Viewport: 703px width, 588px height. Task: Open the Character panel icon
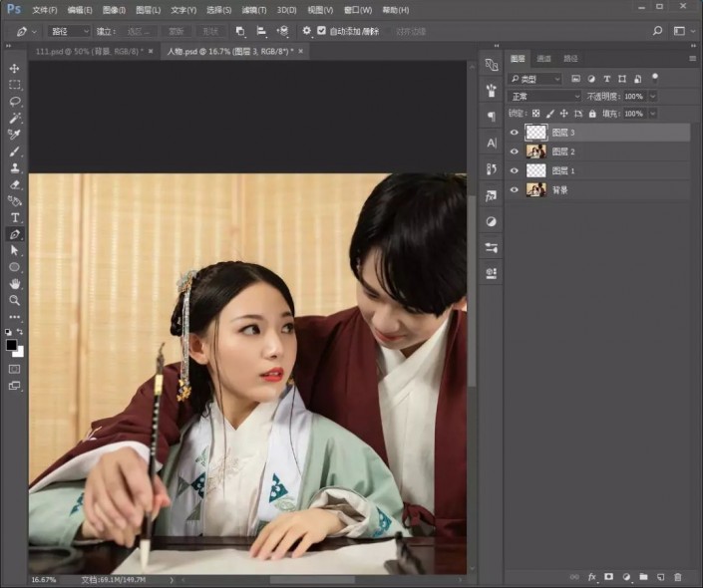pyautogui.click(x=492, y=143)
